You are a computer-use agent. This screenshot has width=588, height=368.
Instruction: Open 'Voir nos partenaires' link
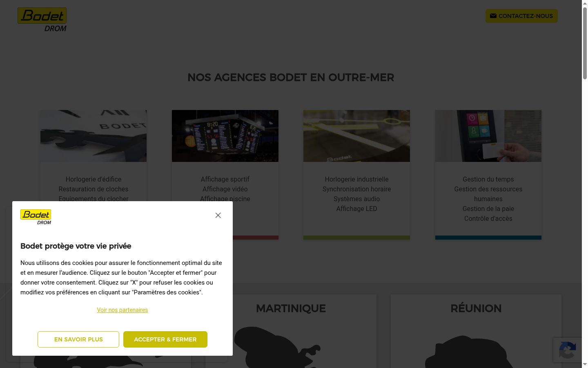click(122, 310)
